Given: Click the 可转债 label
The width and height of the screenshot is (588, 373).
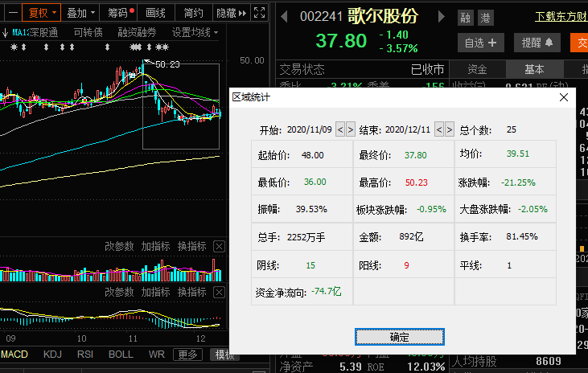Looking at the screenshot, I should coord(88,33).
